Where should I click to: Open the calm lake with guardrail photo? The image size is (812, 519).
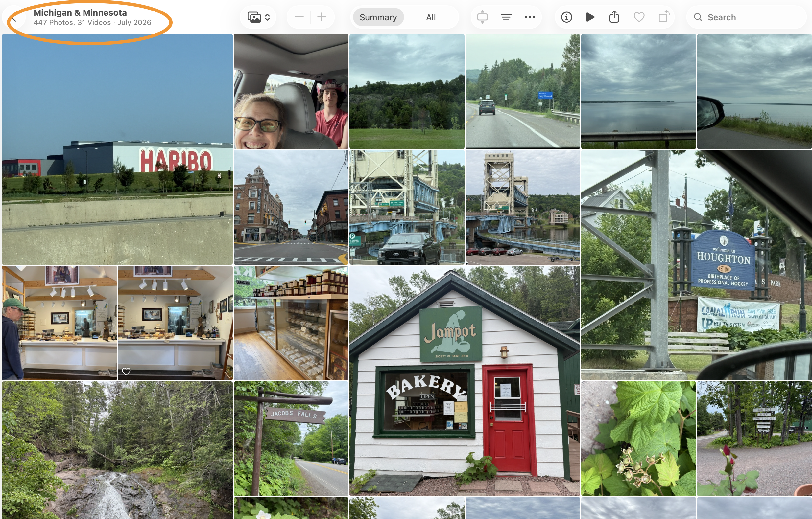click(638, 91)
